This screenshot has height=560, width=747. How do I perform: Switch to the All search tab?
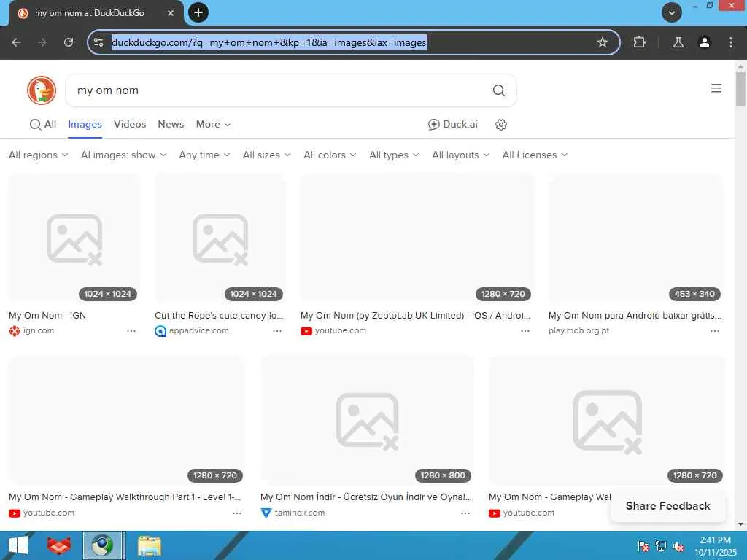pos(43,124)
